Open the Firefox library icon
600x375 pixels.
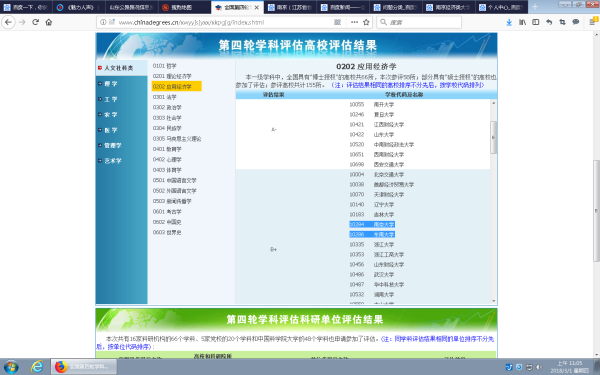(522, 22)
